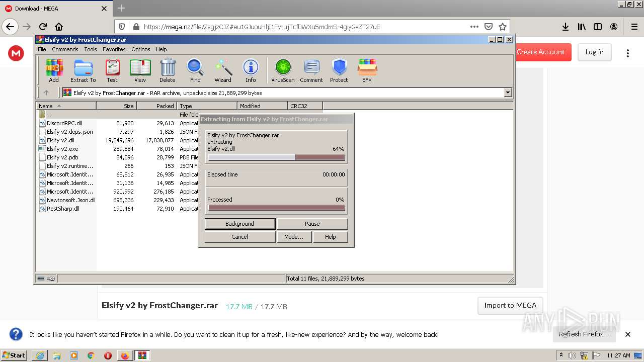The width and height of the screenshot is (644, 362).
Task: Click the Log in button
Action: coord(594,52)
